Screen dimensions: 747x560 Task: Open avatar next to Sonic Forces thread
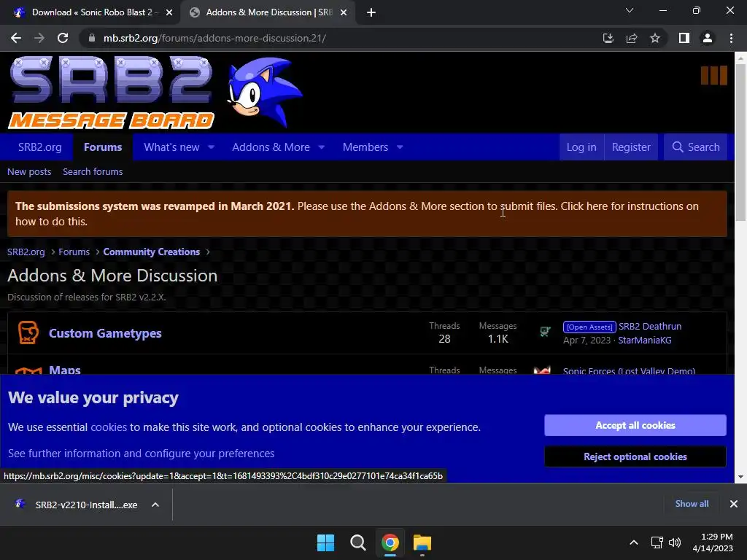click(x=542, y=370)
